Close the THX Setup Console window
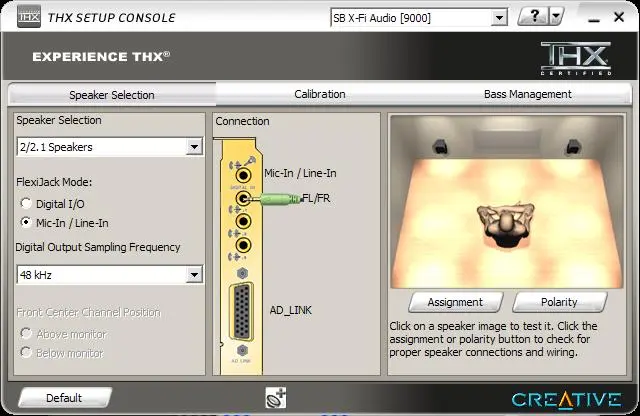 619,17
